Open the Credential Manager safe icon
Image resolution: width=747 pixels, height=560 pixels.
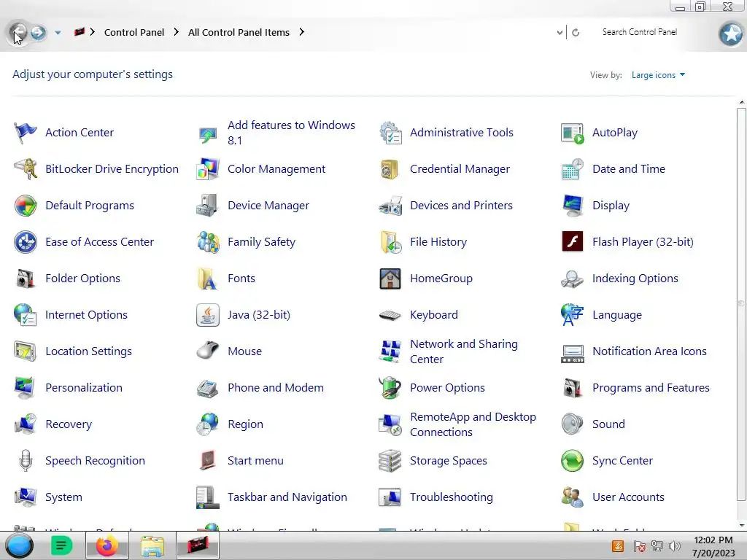[390, 169]
